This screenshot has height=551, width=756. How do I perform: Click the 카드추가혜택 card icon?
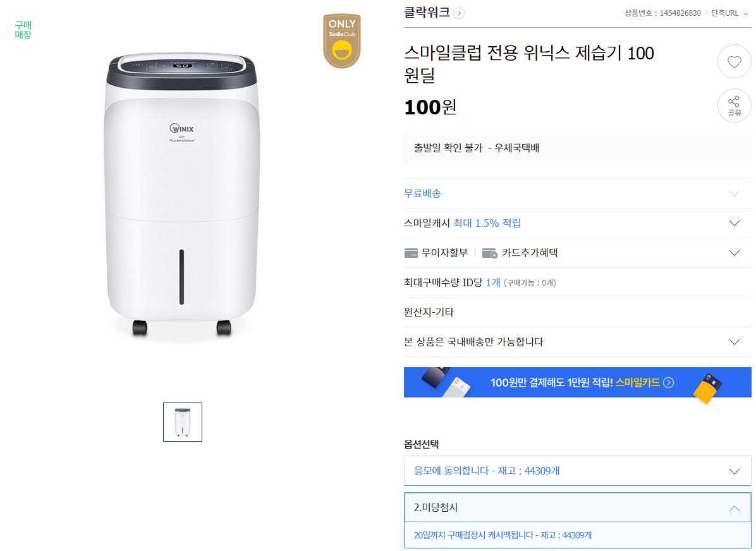tap(489, 253)
